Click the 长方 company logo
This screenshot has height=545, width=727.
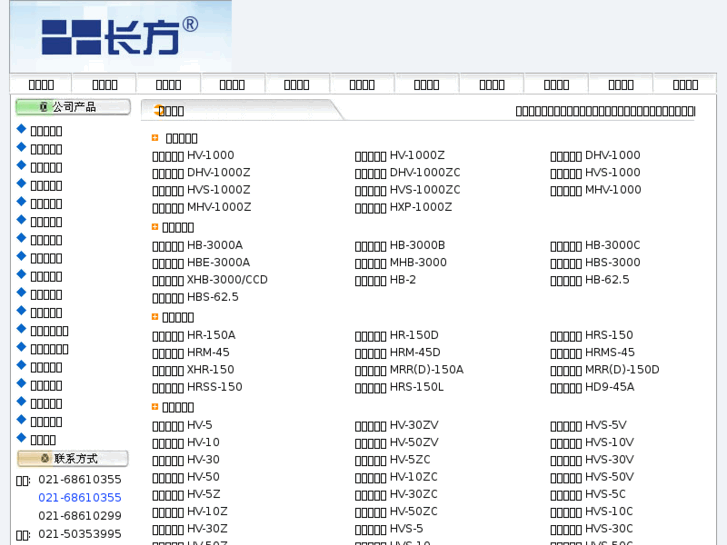[x=120, y=37]
